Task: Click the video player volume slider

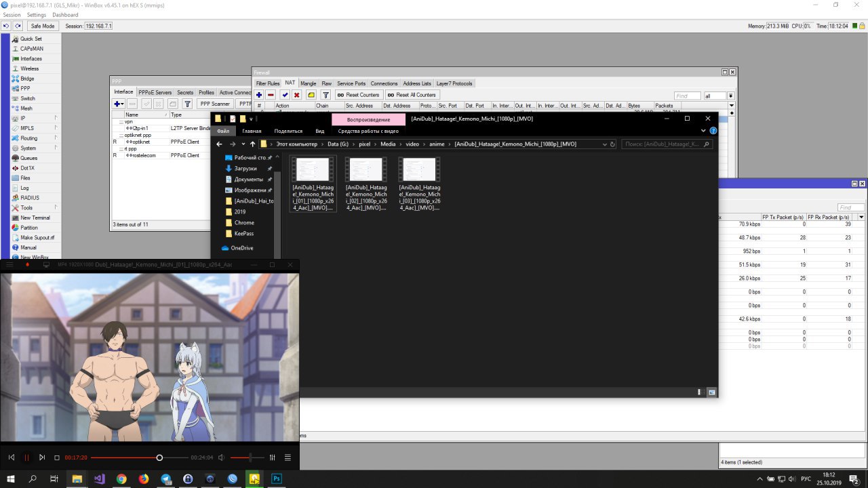Action: pos(247,457)
